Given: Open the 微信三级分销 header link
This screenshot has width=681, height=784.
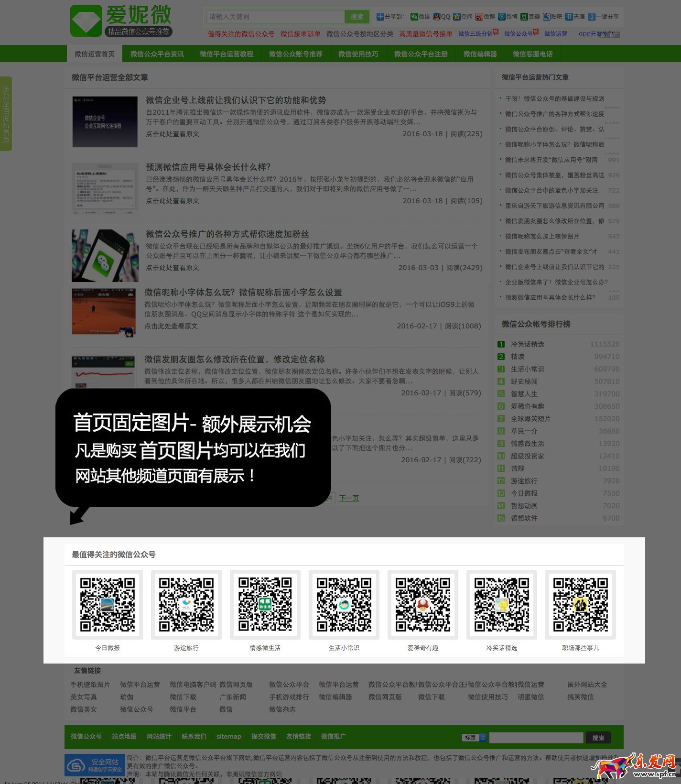Looking at the screenshot, I should (476, 34).
